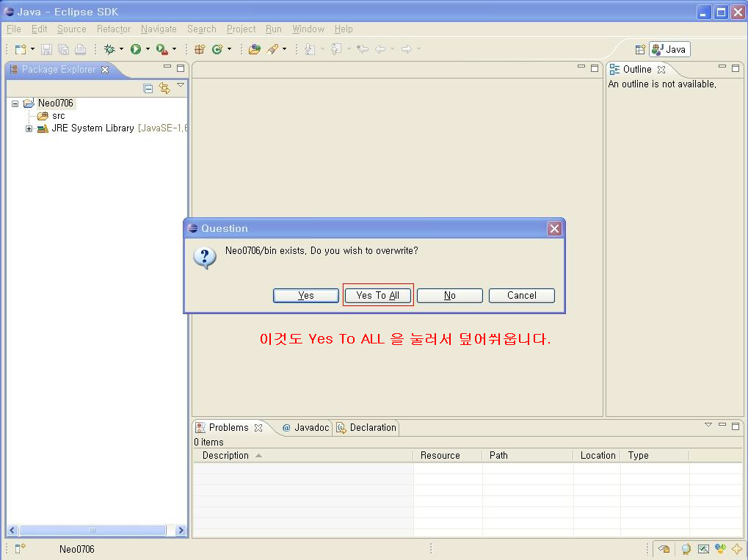Click the Tutorials checkmark status bar icon
Image resolution: width=748 pixels, height=560 pixels.
click(x=703, y=549)
